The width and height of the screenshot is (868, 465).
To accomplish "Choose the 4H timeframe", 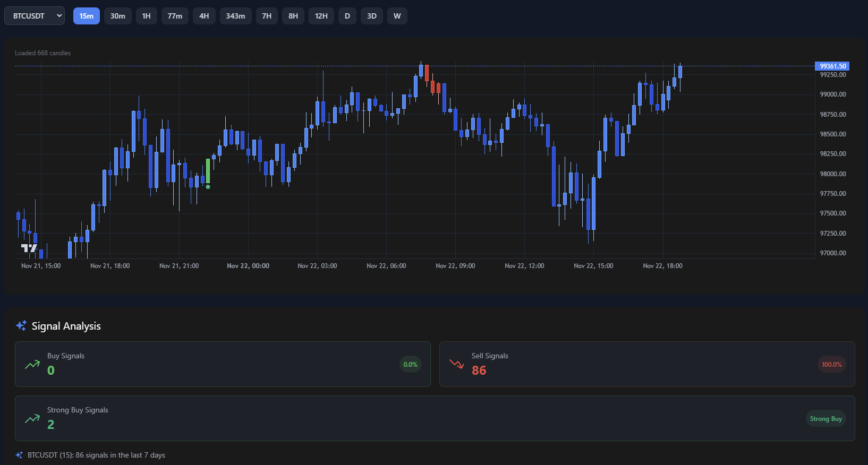I will [x=204, y=16].
